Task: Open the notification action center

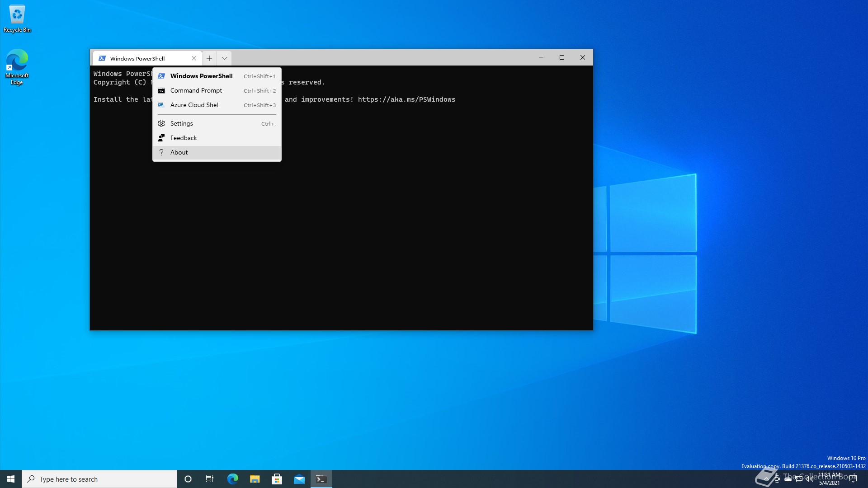Action: click(853, 479)
